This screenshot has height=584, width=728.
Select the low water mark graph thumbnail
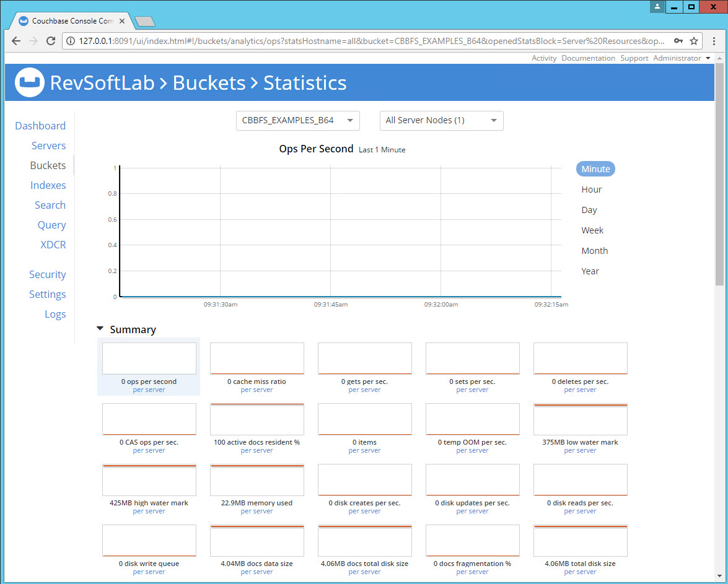tap(581, 419)
